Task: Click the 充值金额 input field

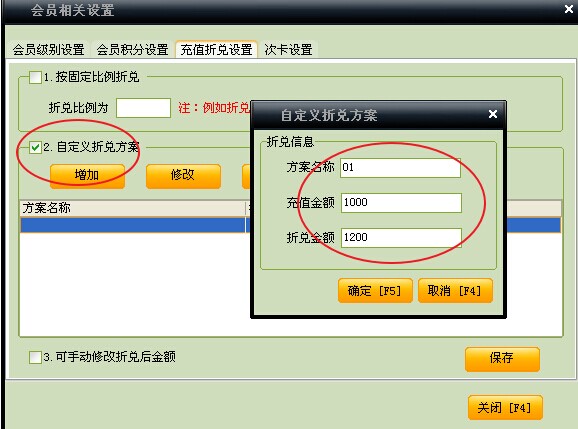Action: click(401, 203)
